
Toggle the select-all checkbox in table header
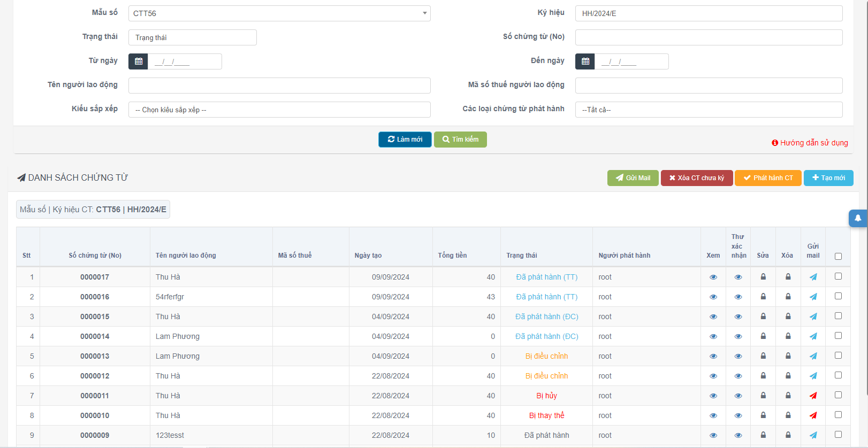click(838, 257)
